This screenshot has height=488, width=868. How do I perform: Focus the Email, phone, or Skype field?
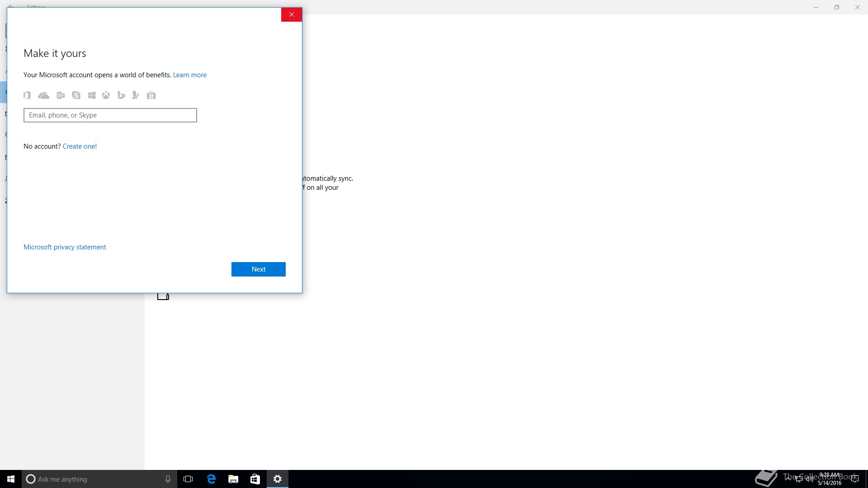coord(110,115)
